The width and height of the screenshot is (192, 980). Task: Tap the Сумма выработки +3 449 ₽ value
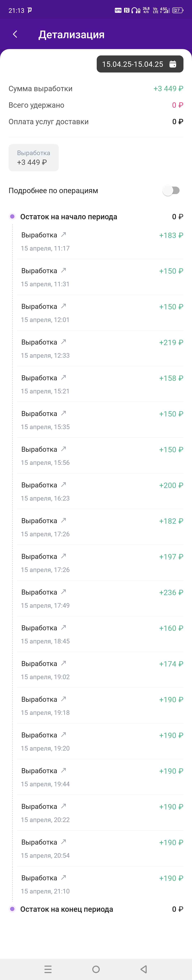[168, 89]
